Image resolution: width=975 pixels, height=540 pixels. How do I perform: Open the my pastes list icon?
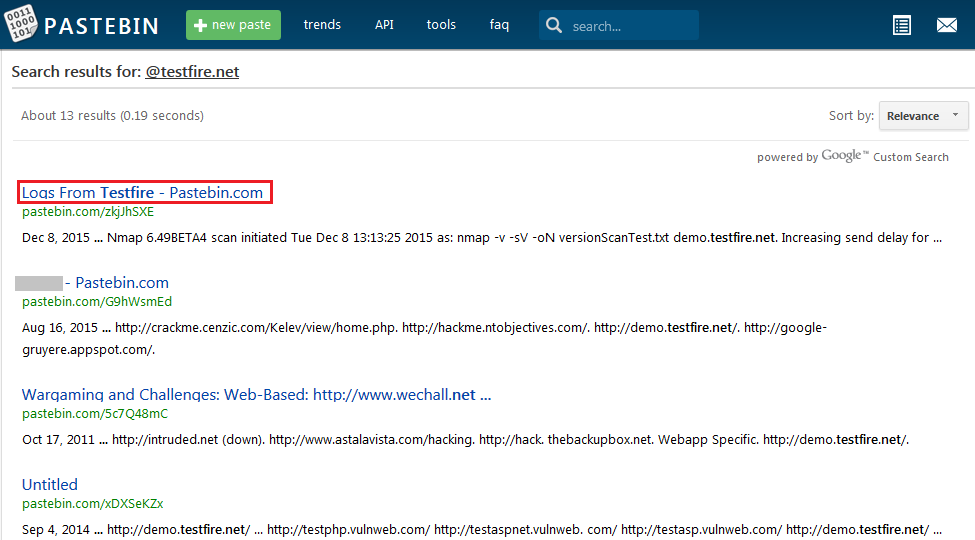pyautogui.click(x=902, y=25)
